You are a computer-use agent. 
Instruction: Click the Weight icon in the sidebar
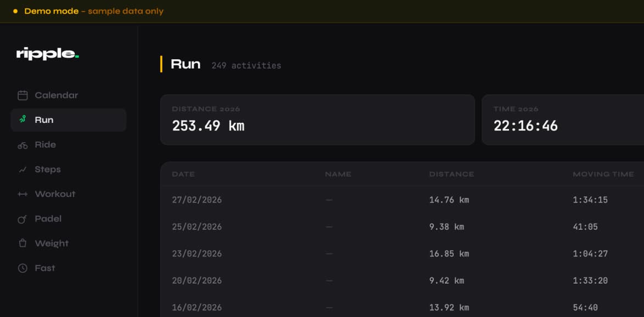[x=22, y=244]
